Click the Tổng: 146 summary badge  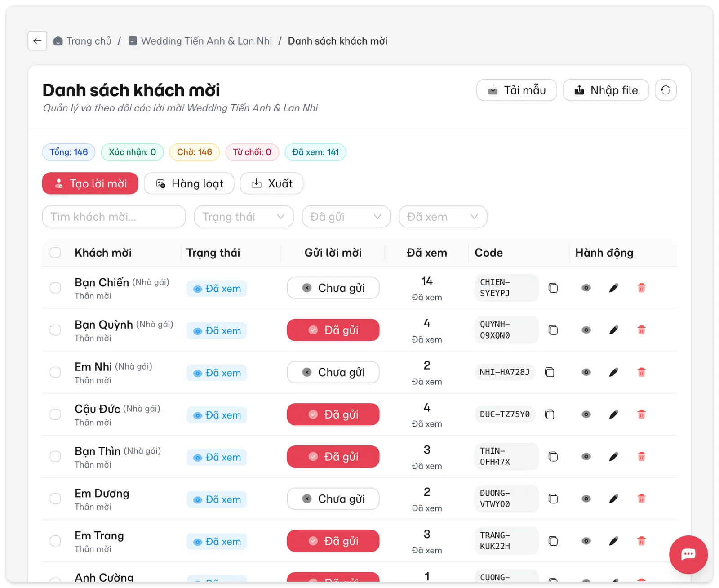click(69, 152)
